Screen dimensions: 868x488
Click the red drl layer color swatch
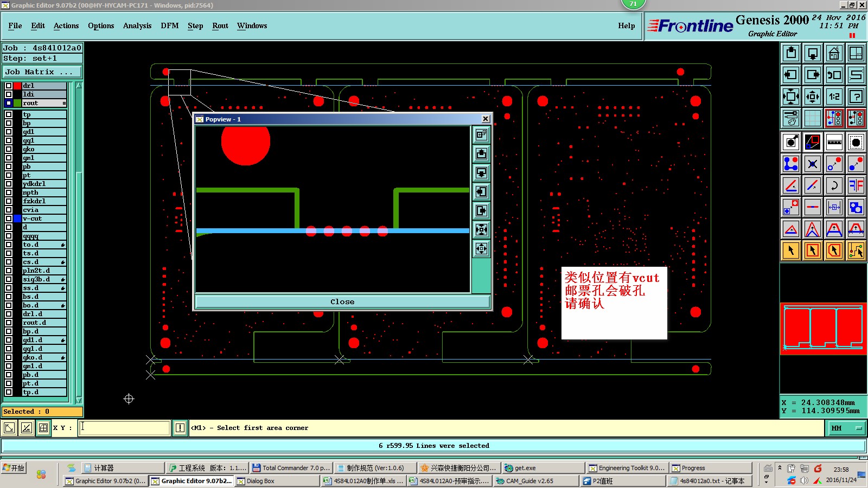coord(17,86)
